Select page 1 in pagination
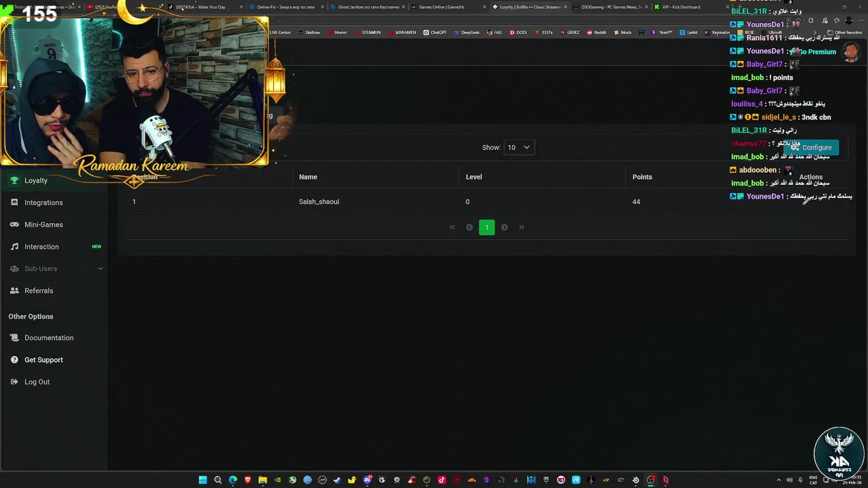Viewport: 868px width, 488px height. point(487,227)
